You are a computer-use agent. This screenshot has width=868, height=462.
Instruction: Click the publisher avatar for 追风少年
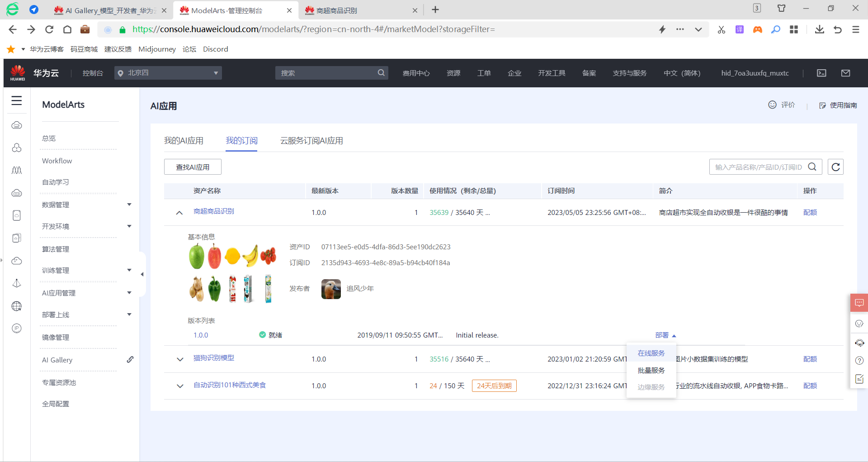point(331,289)
